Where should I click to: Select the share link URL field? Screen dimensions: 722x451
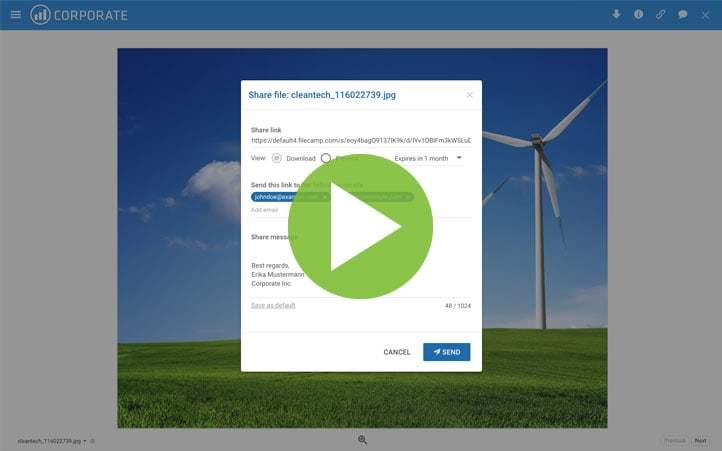(x=361, y=140)
